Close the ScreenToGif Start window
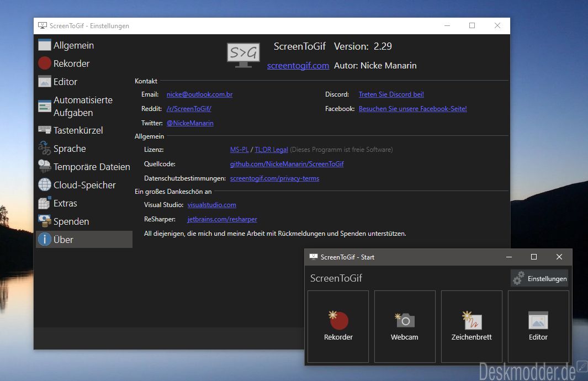 pos(559,257)
